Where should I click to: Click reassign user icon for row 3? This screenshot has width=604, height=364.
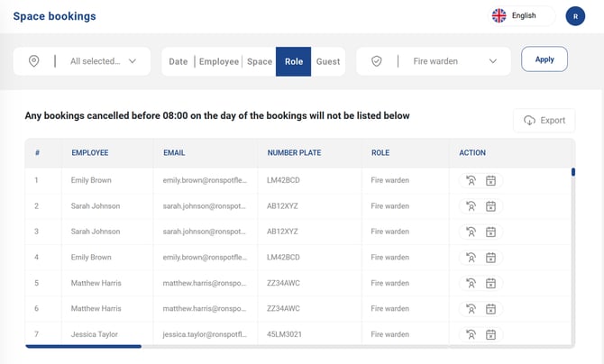click(x=470, y=232)
